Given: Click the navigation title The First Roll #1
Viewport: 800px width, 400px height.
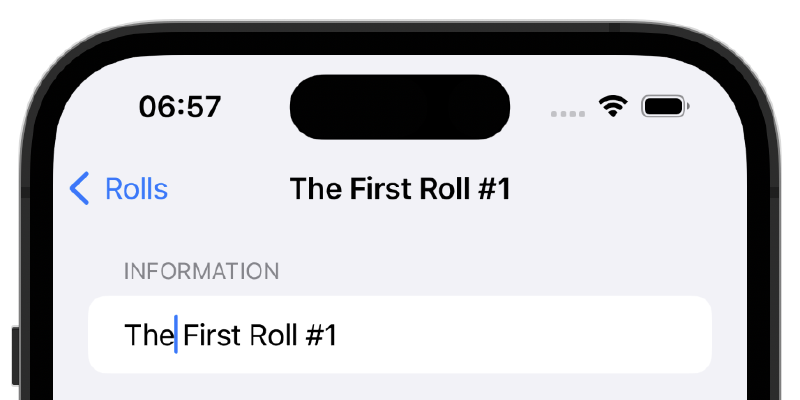Looking at the screenshot, I should [400, 189].
